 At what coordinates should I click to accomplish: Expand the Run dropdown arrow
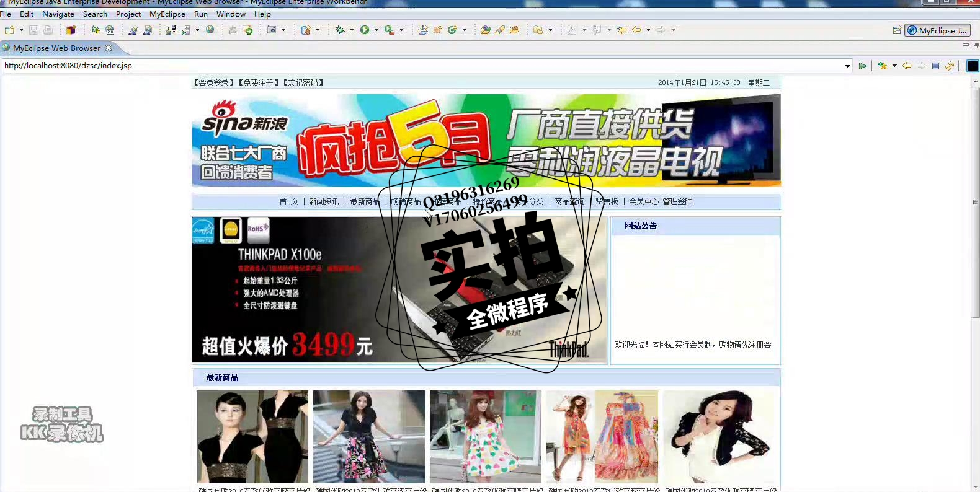[x=376, y=30]
